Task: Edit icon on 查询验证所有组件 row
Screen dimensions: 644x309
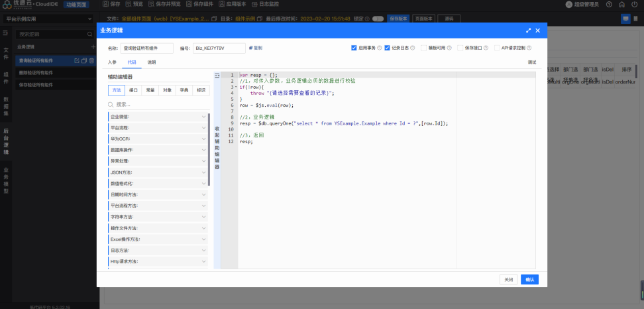Action: tap(76, 61)
